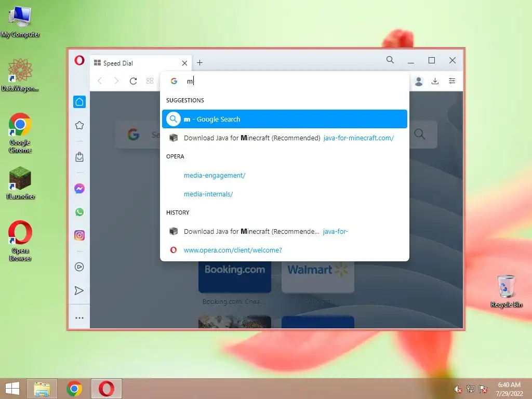Image resolution: width=532 pixels, height=399 pixels.
Task: Click the search tabs magnifier icon
Action: click(x=390, y=60)
